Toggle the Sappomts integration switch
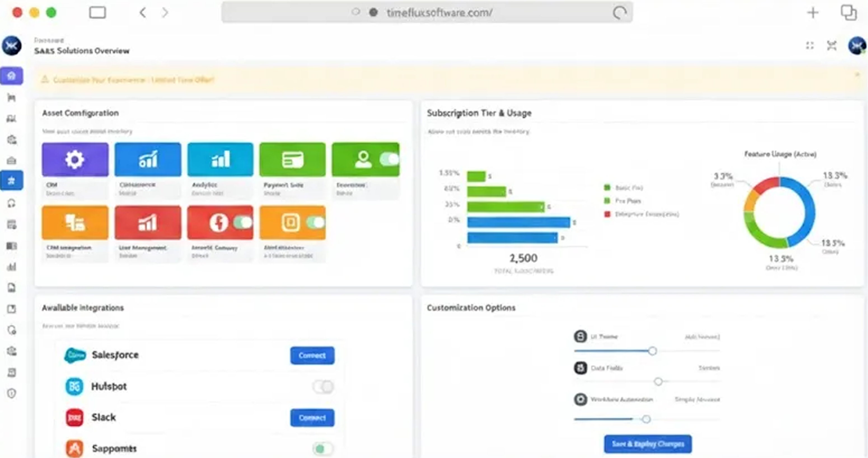Viewport: 868px width, 458px height. click(x=323, y=448)
